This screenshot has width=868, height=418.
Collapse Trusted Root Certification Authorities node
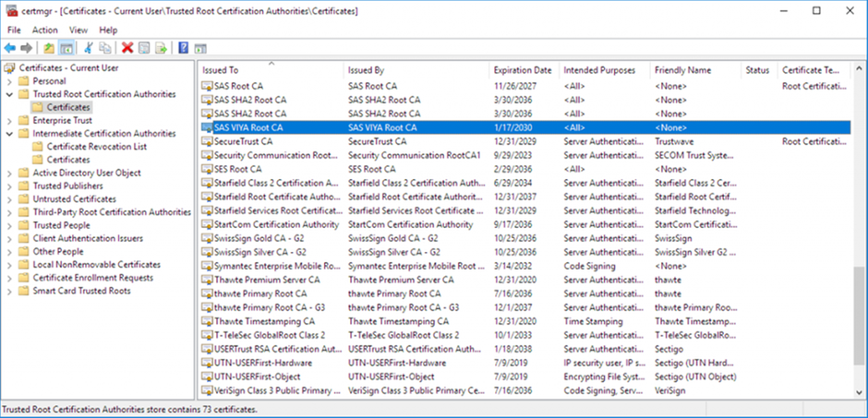click(9, 94)
